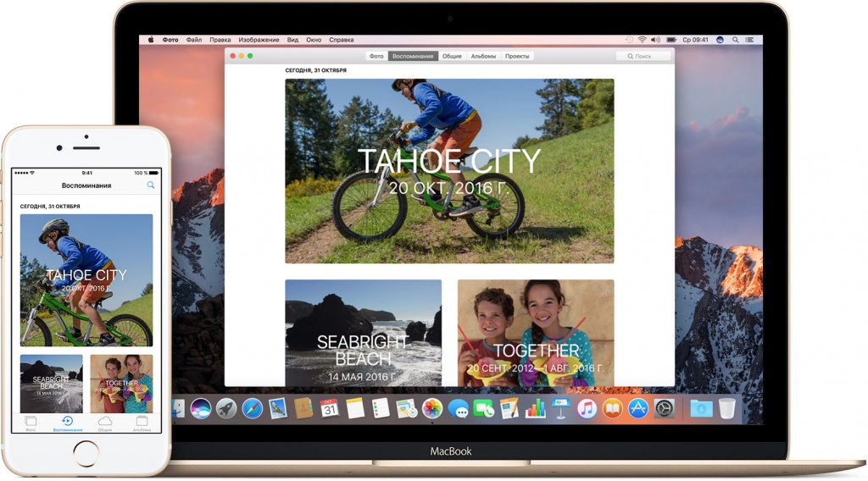Open iTunes music note icon
This screenshot has height=481, width=868.
(x=587, y=409)
